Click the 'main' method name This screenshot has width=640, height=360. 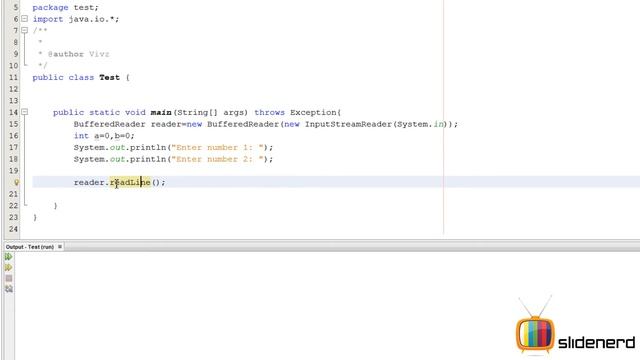click(161, 112)
